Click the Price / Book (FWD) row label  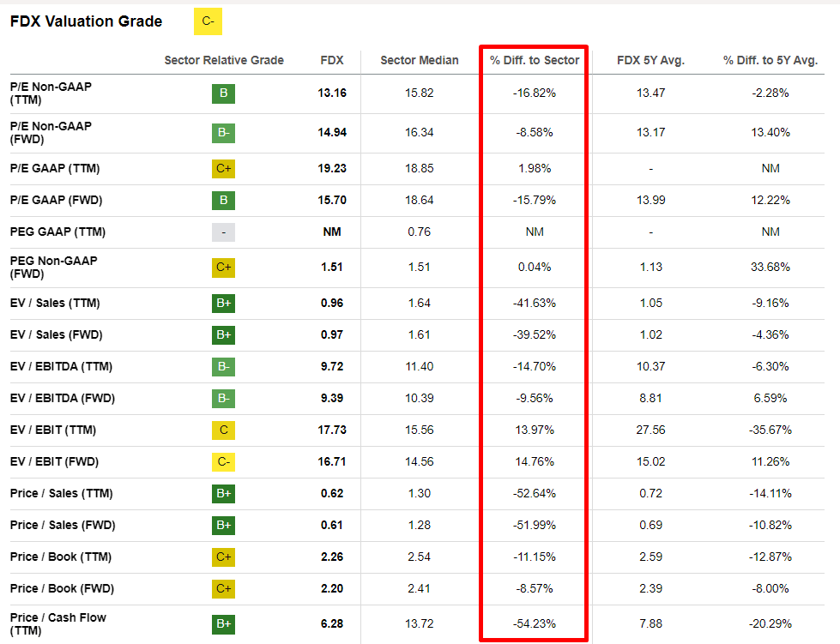tap(62, 589)
